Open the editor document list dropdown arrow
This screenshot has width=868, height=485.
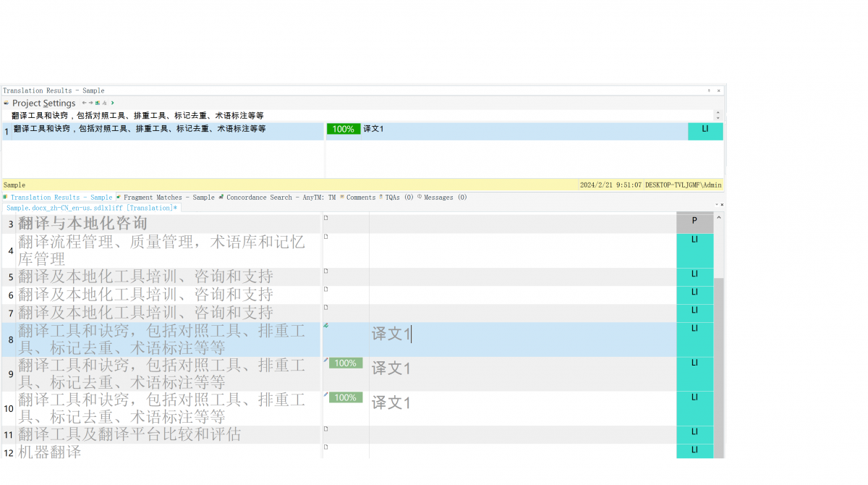pyautogui.click(x=716, y=205)
